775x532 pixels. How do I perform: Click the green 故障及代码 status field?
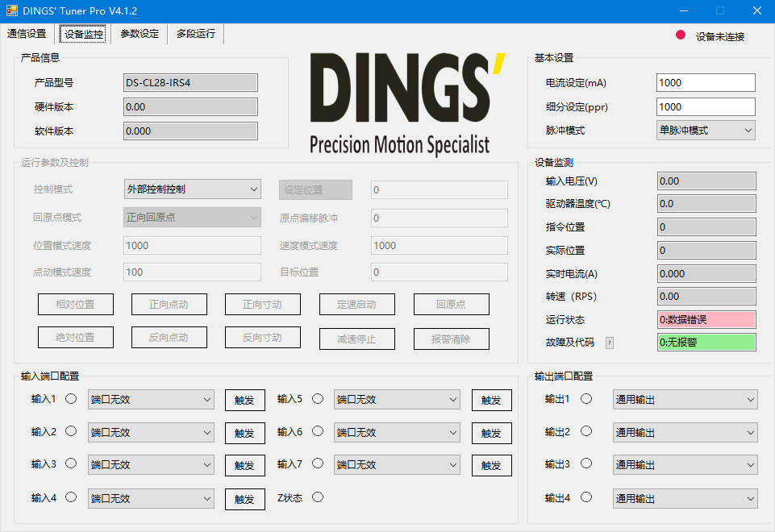click(x=706, y=343)
